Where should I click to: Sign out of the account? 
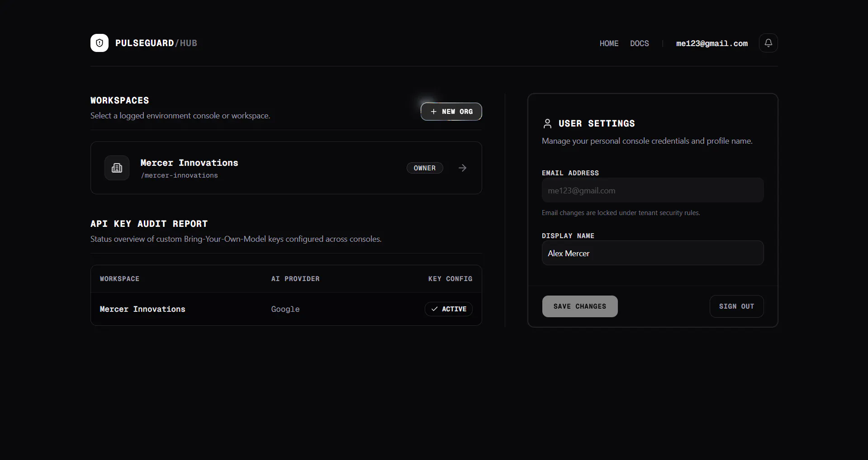pos(736,306)
